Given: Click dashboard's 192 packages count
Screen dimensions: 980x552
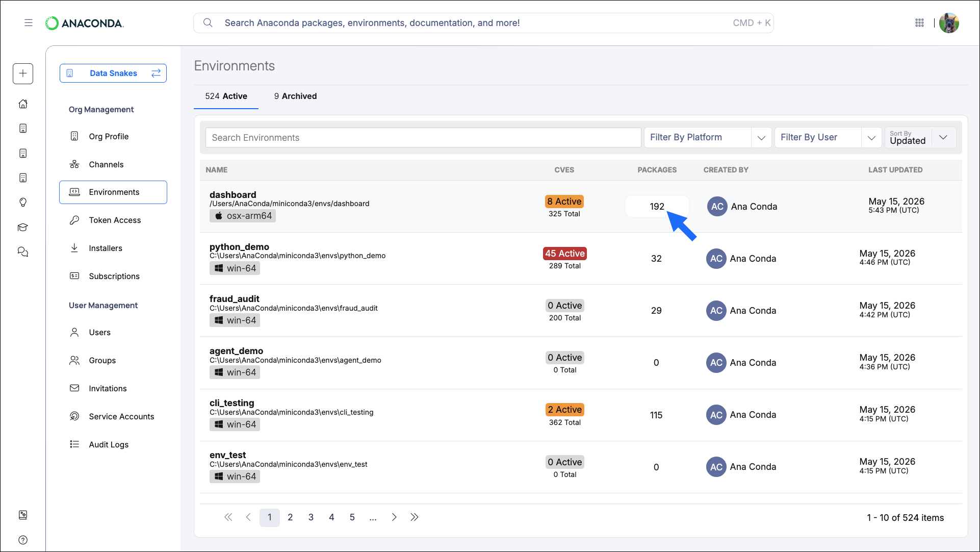Looking at the screenshot, I should (657, 207).
